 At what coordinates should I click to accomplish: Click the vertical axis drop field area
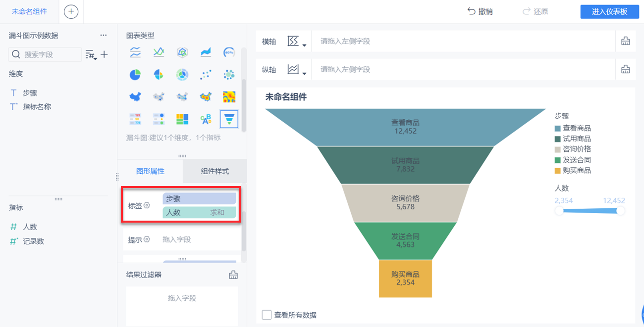click(x=463, y=69)
